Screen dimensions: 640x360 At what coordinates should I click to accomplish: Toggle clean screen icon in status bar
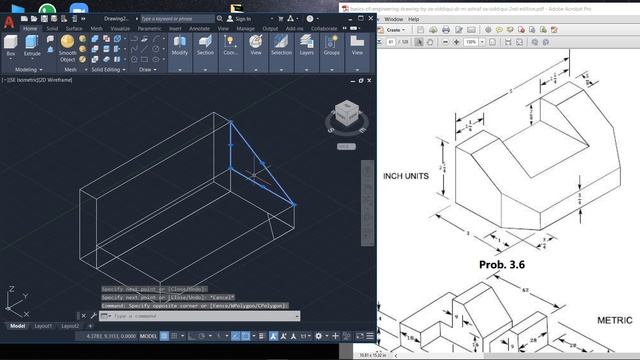tap(360, 336)
